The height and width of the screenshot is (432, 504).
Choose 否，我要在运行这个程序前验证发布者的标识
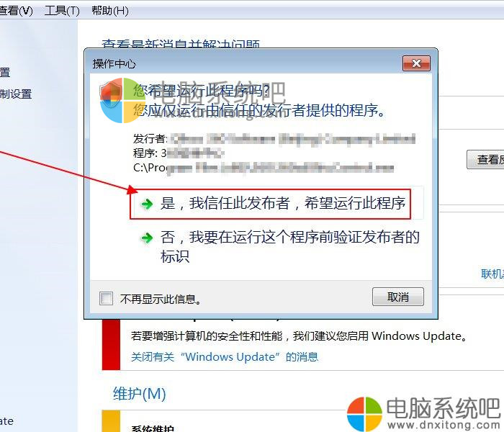[x=280, y=247]
